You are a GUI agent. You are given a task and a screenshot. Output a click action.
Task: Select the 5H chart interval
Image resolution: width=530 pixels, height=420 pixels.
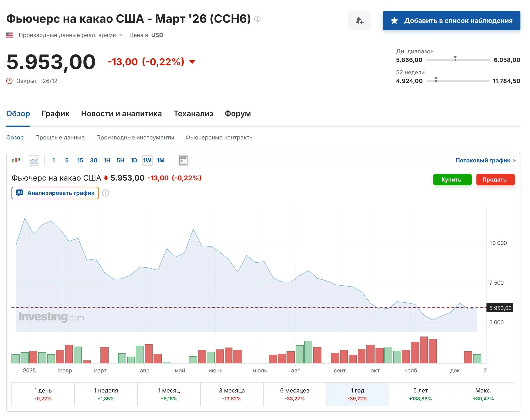pos(120,160)
